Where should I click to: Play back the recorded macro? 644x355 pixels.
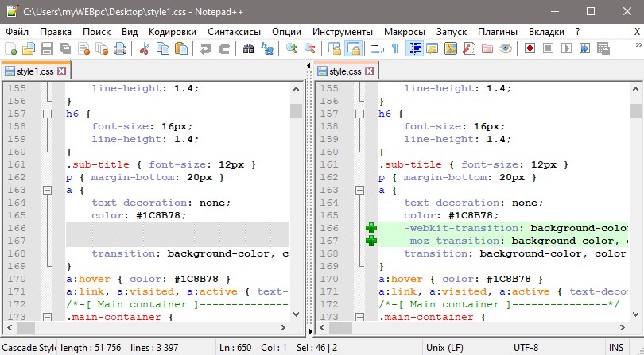[566, 48]
